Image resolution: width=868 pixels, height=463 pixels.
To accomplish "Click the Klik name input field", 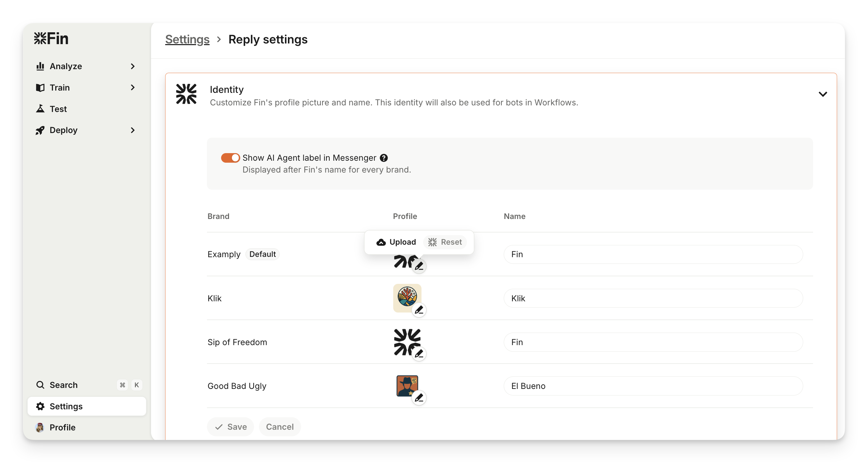I will (653, 298).
